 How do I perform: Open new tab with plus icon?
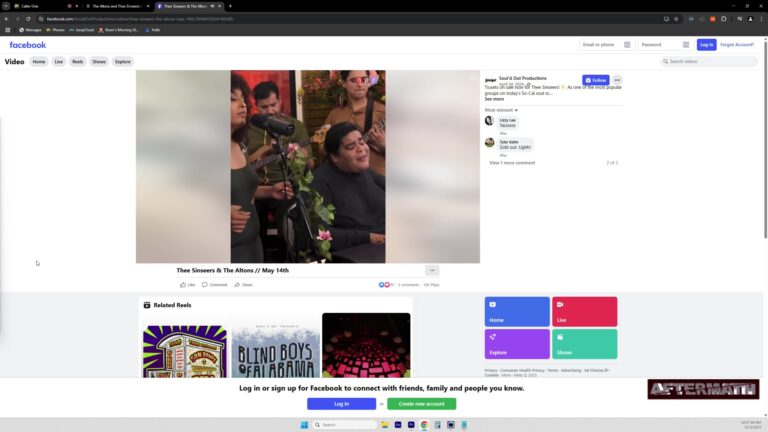coord(230,6)
